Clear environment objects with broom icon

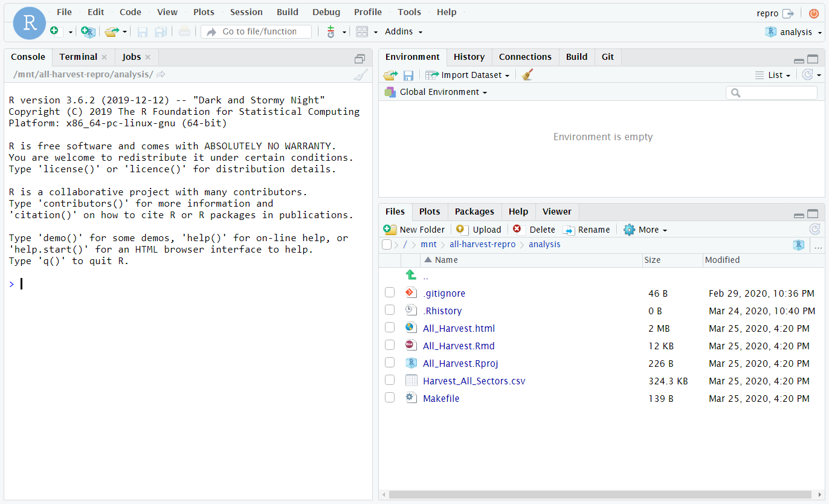tap(527, 75)
